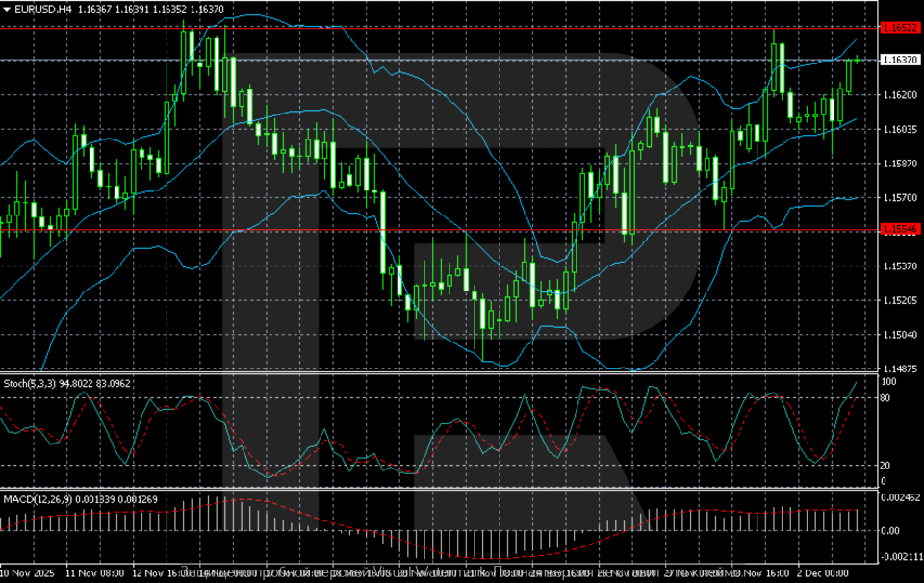This screenshot has height=583, width=924.
Task: Click the 1.15700 price axis label
Action: [x=900, y=198]
